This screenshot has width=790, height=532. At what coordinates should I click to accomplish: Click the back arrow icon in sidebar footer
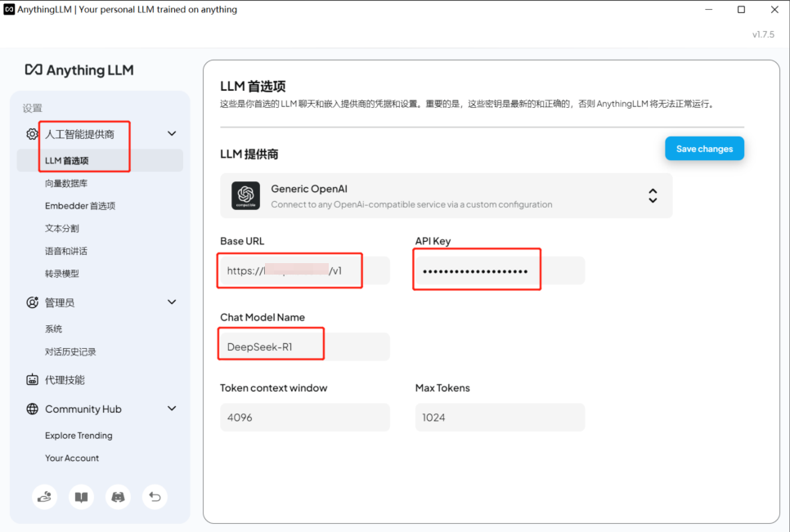[155, 498]
